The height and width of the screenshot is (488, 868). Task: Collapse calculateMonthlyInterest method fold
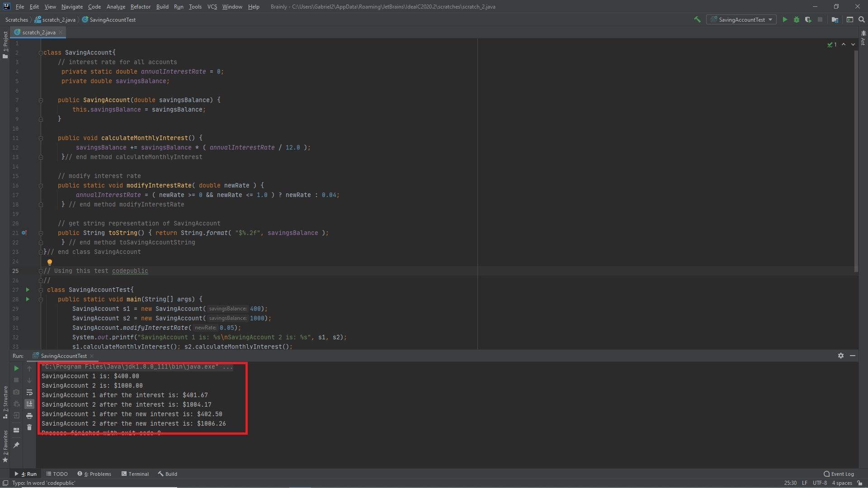(41, 138)
